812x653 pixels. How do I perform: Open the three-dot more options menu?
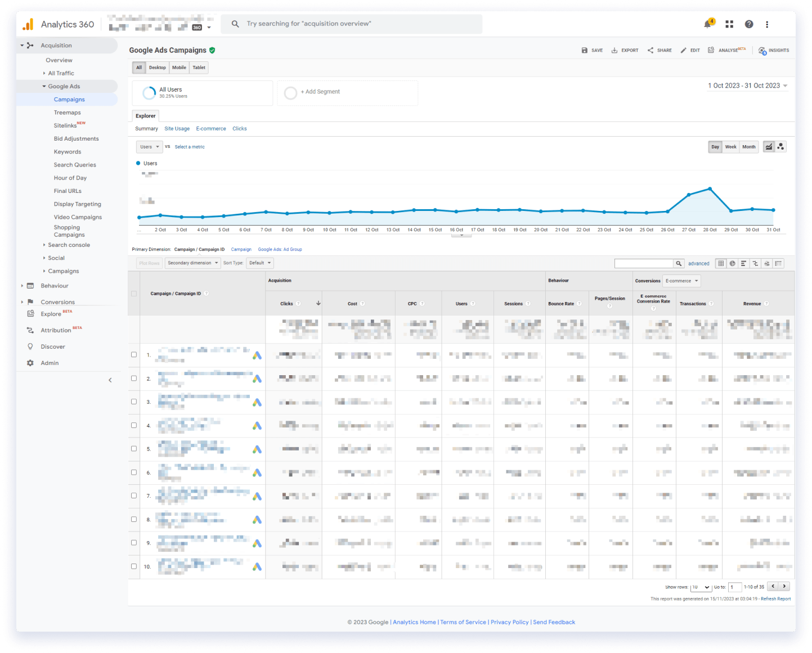click(x=767, y=24)
